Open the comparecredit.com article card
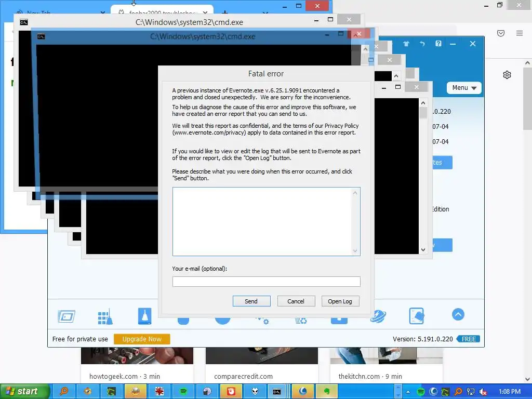 tap(262, 365)
